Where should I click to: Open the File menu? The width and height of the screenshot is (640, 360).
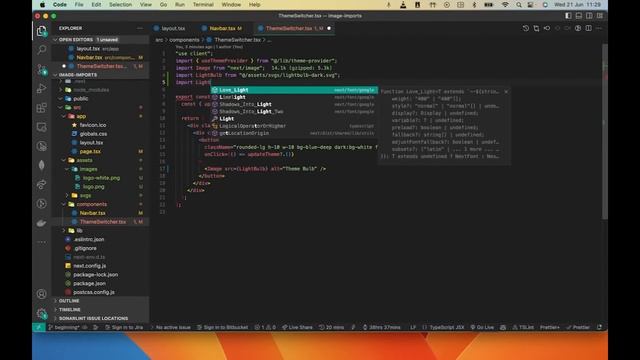point(79,4)
